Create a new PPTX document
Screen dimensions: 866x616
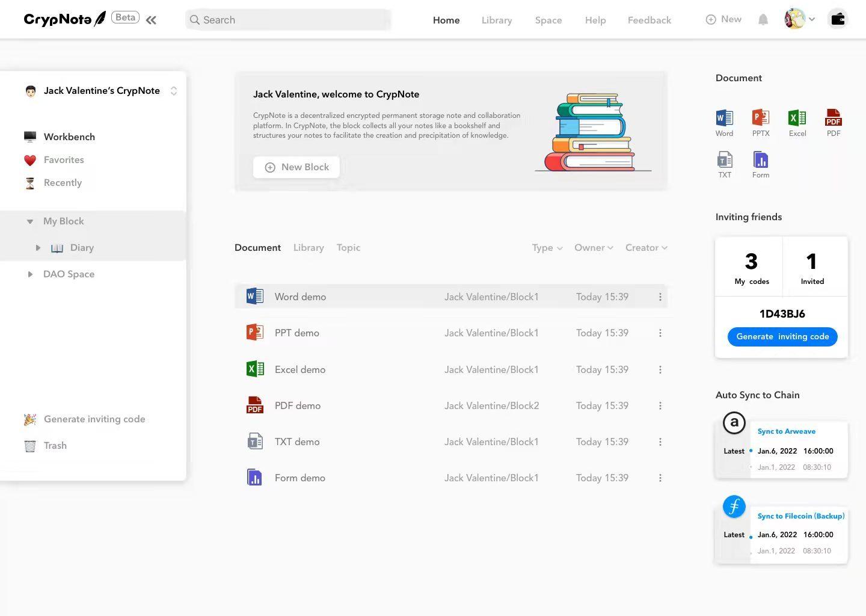pyautogui.click(x=761, y=122)
